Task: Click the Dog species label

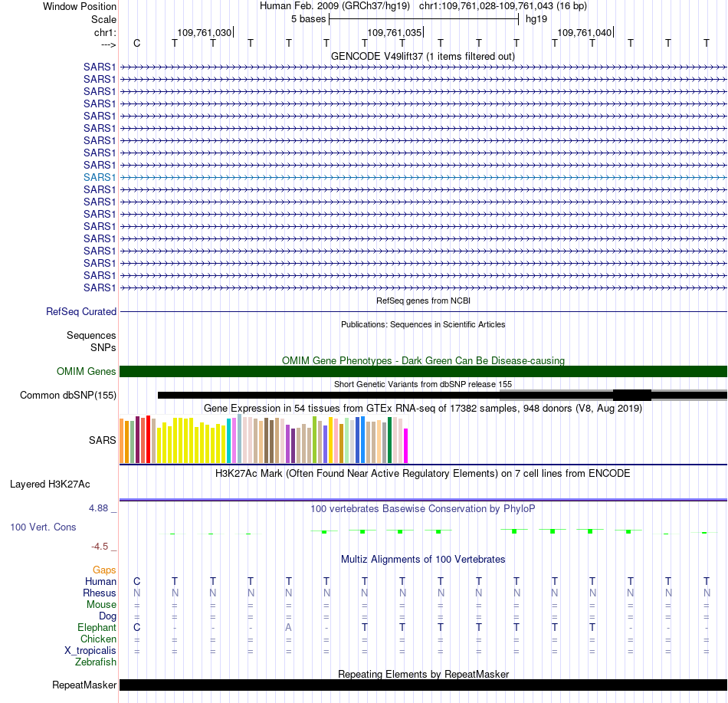Action: point(107,616)
